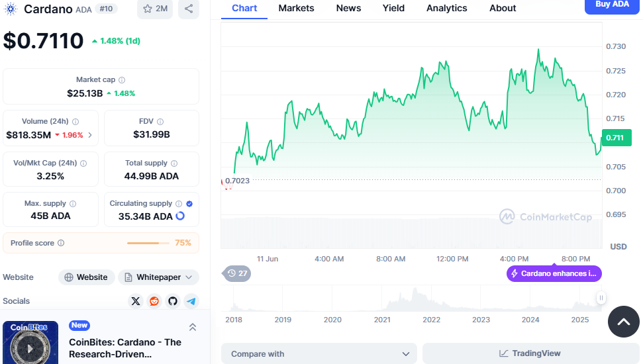The height and width of the screenshot is (364, 643).
Task: Switch to the Markets tab
Action: [296, 8]
